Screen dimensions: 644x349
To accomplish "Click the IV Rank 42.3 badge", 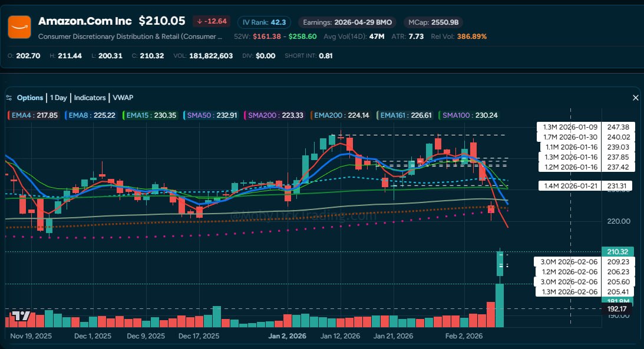I will [x=263, y=22].
